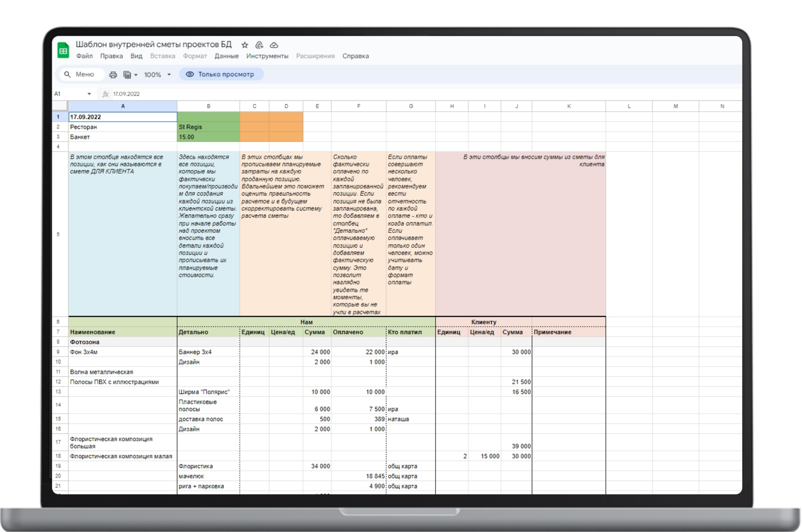Select the Наименование header cell
The width and height of the screenshot is (802, 532).
point(123,332)
